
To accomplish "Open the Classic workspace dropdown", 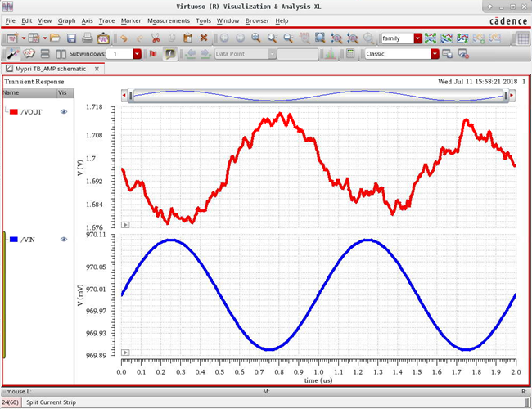I will tap(435, 54).
